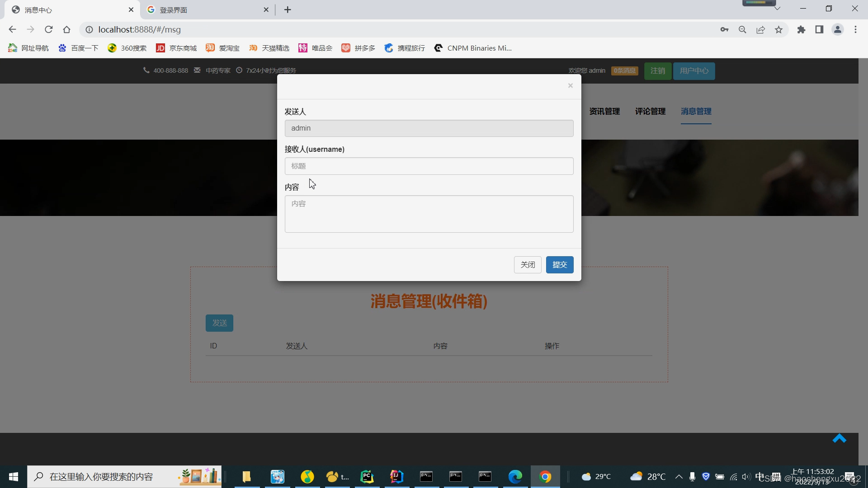This screenshot has height=488, width=868.
Task: Open the share icon in the toolbar
Action: tap(760, 29)
